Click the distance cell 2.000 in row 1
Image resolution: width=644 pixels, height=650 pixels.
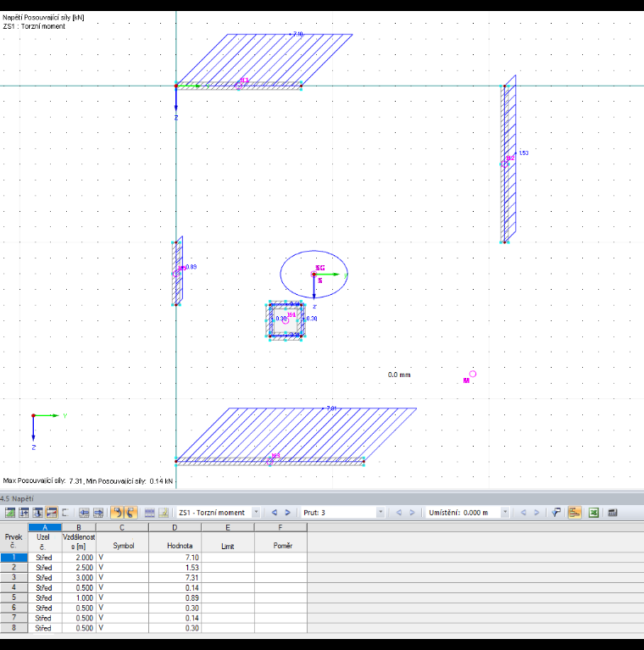(x=79, y=558)
